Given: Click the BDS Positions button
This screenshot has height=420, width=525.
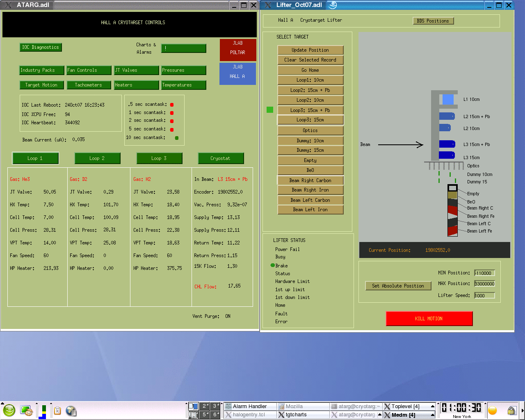Looking at the screenshot, I should coord(433,21).
